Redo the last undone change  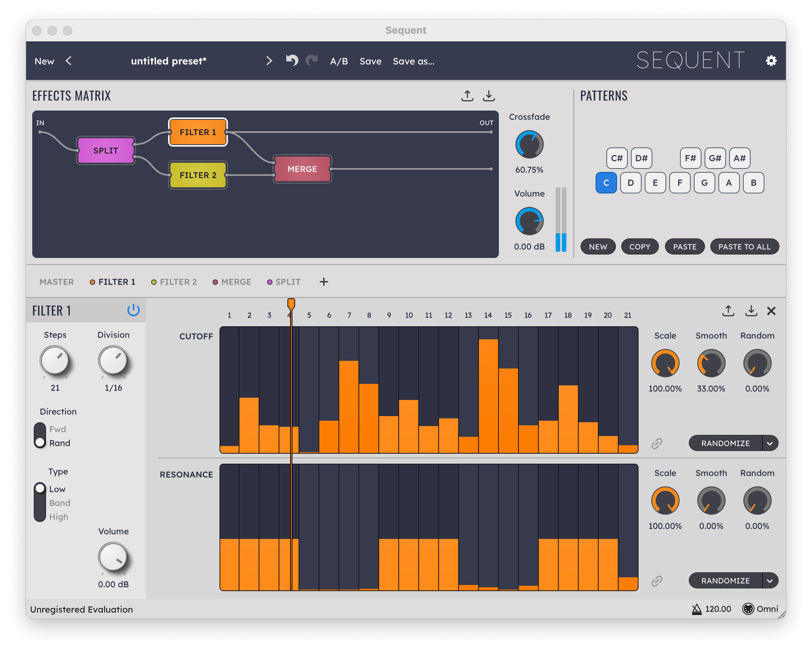tap(312, 60)
